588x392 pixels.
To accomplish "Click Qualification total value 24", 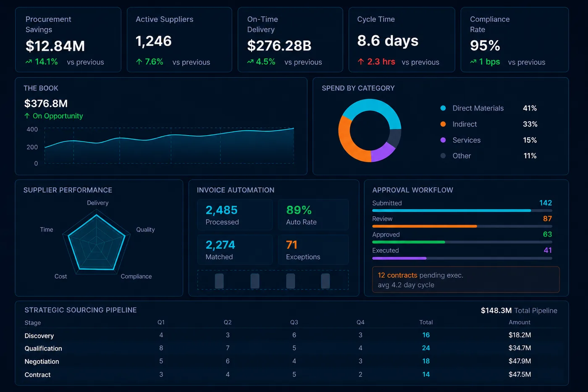I will pos(426,348).
